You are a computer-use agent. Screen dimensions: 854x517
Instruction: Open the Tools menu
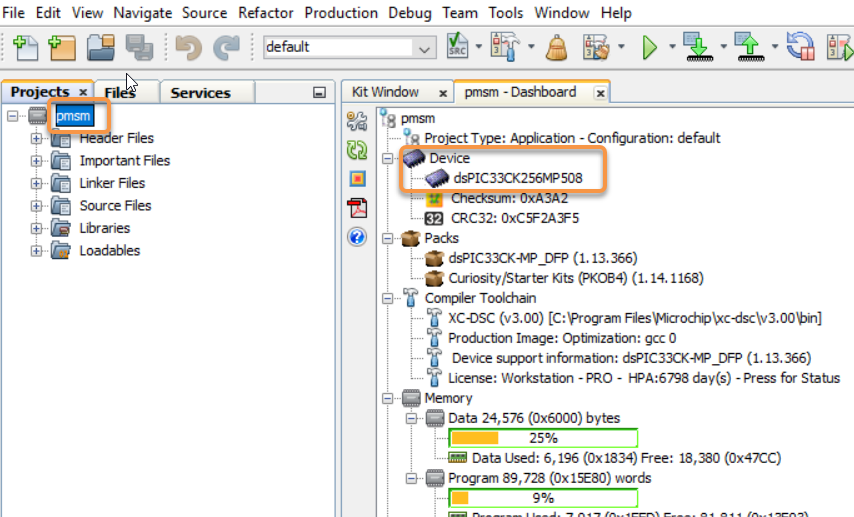(x=505, y=13)
